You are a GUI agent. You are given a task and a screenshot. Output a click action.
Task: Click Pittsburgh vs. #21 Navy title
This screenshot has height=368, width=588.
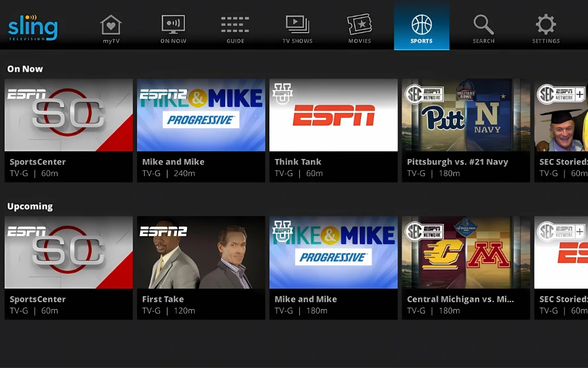(x=457, y=162)
